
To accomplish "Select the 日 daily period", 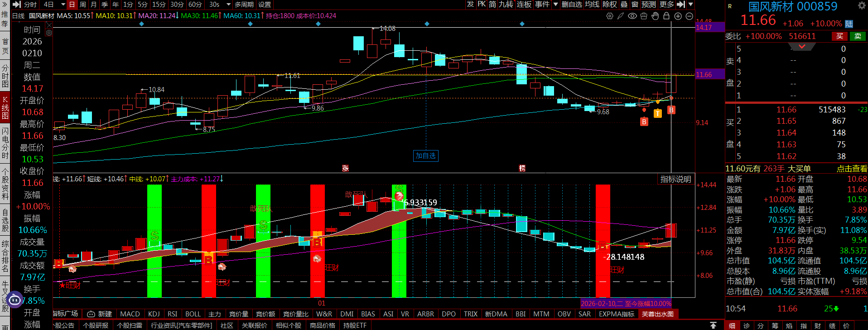I will pos(72,5).
